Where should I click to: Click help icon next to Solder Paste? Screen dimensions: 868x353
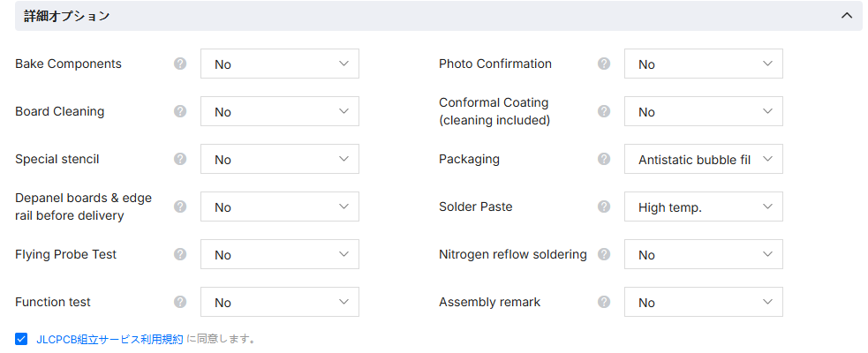[604, 207]
